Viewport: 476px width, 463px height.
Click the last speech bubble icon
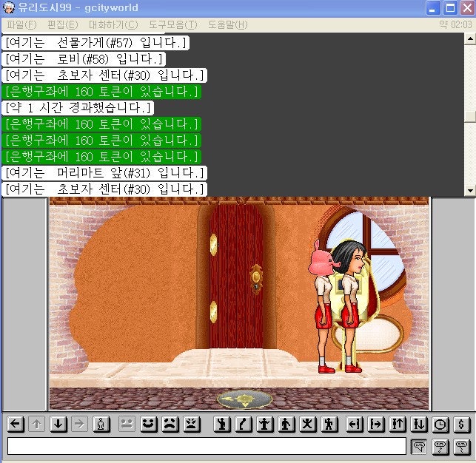point(462,446)
